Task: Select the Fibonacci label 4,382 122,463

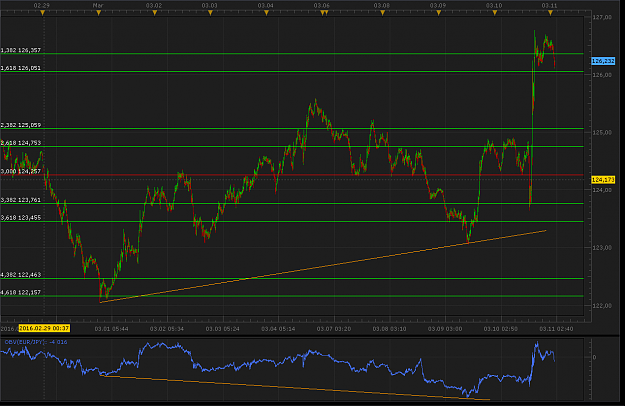Action: click(21, 275)
